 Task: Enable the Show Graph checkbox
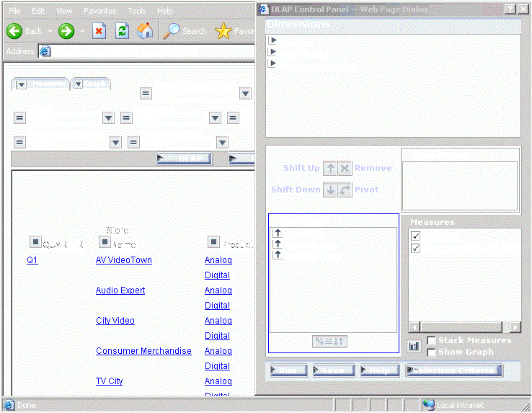431,352
